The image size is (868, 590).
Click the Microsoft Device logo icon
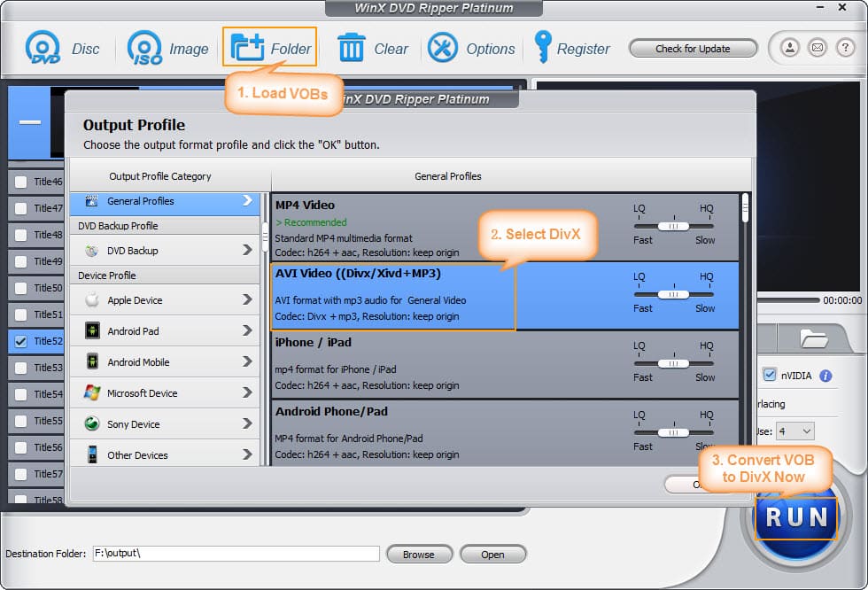click(92, 392)
